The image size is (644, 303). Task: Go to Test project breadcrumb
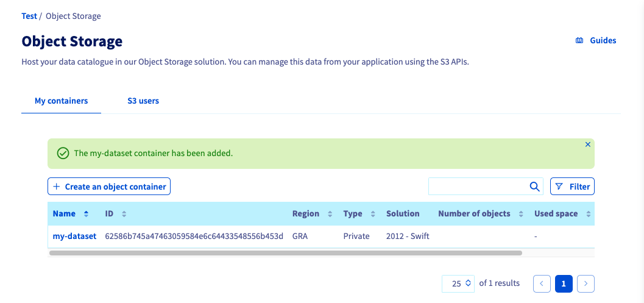pyautogui.click(x=29, y=16)
